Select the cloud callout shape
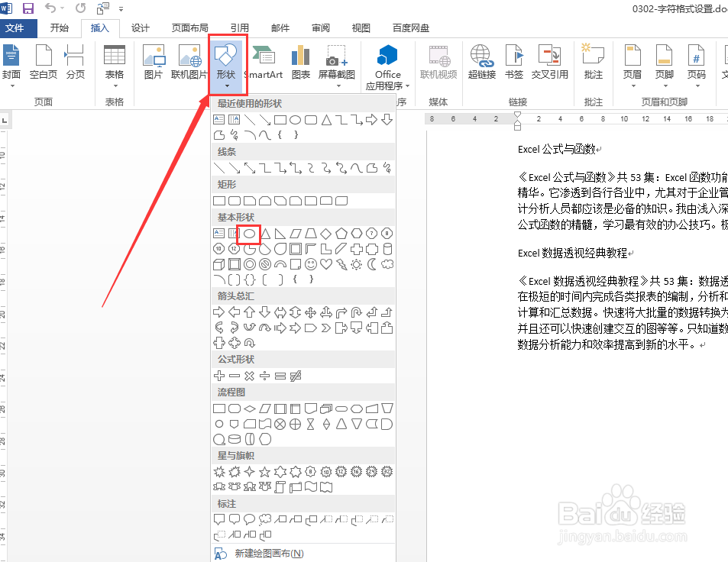 (x=264, y=518)
